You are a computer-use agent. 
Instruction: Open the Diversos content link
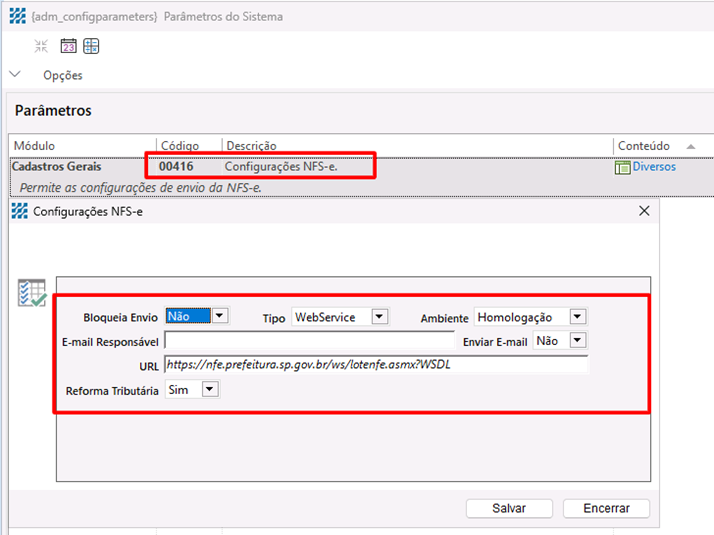pos(654,167)
